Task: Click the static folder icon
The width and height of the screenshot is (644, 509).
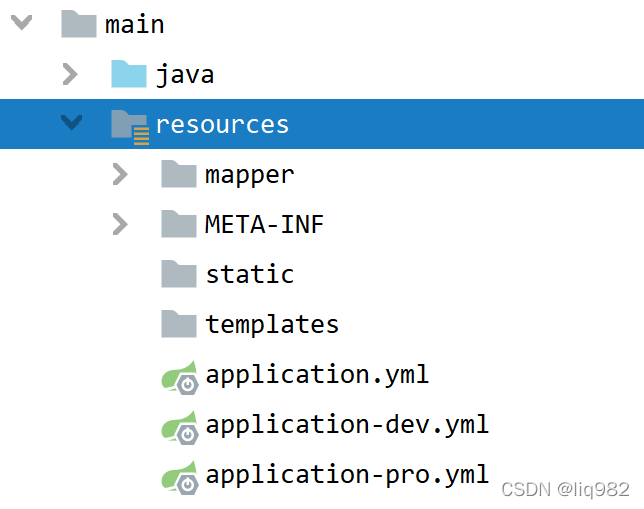Action: tap(179, 274)
